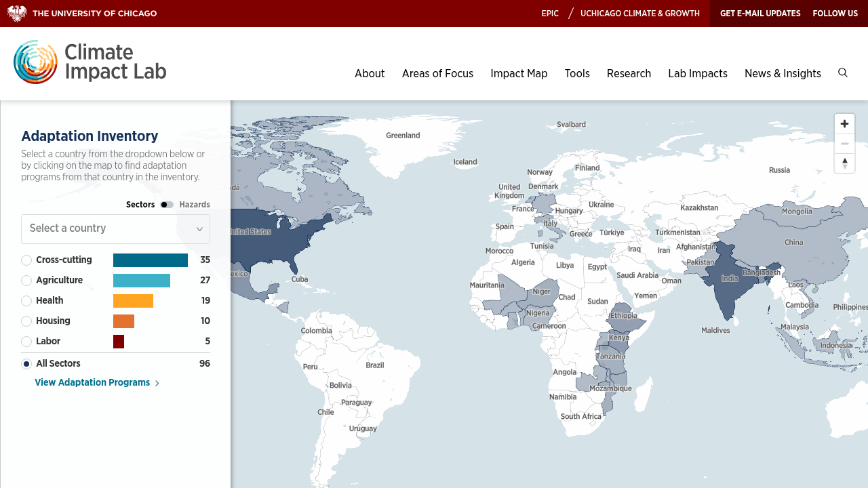Screen dimensions: 868x488
Task: Open the Lab Impacts menu item
Action: click(698, 73)
